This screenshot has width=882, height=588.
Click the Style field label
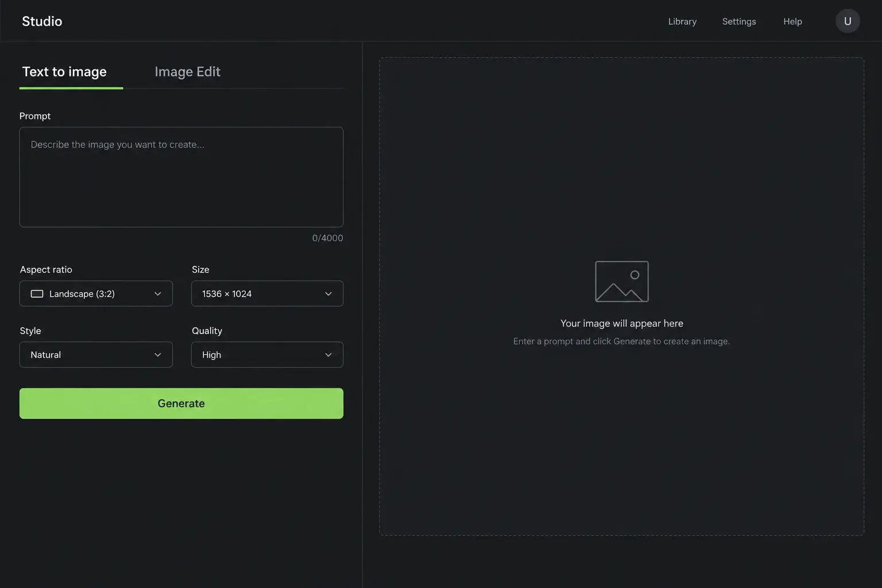point(30,331)
